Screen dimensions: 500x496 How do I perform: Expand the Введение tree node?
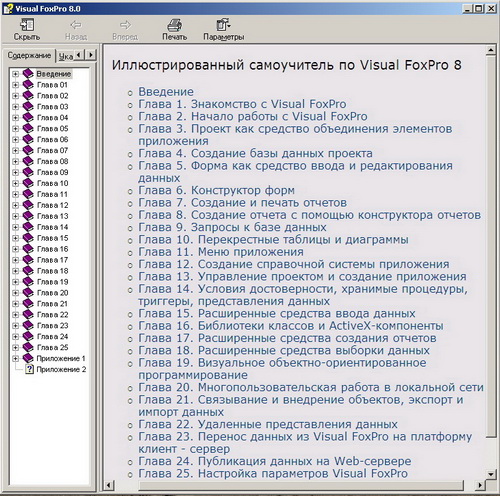pos(15,74)
